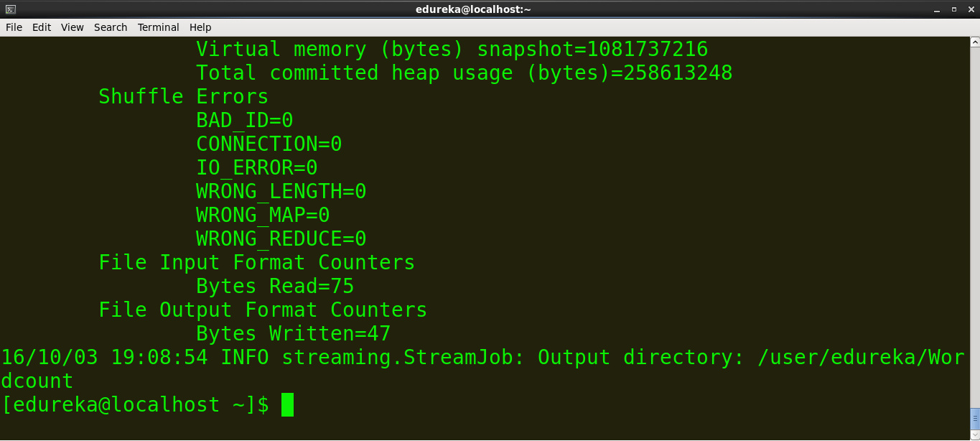This screenshot has width=980, height=441.
Task: Click the Bytes Read=75 counter line
Action: 274,286
